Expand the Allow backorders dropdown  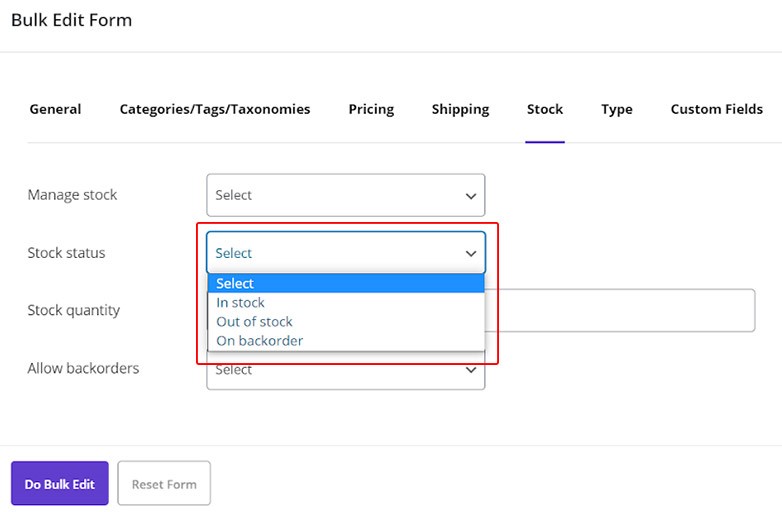[345, 372]
